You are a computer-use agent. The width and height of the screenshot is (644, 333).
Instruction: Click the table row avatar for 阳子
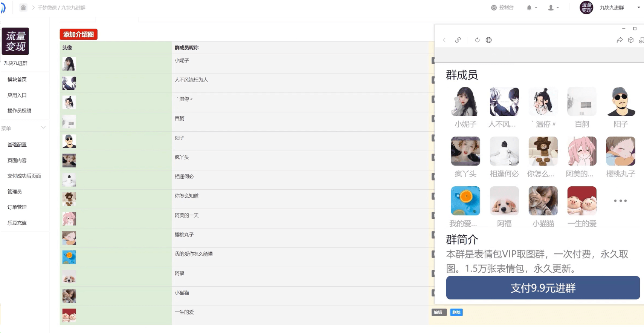pyautogui.click(x=69, y=141)
